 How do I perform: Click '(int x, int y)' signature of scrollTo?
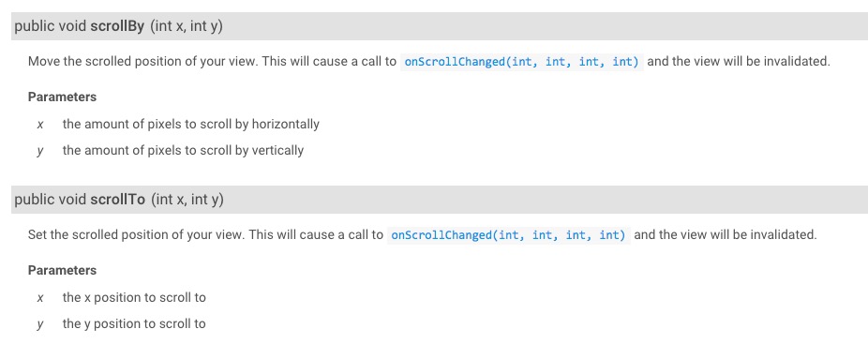pos(187,200)
